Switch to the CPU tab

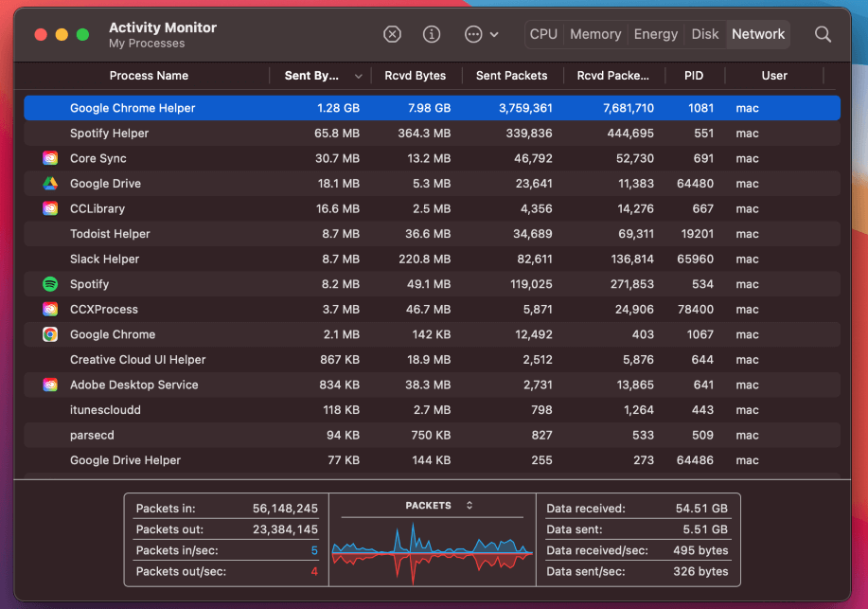pyautogui.click(x=543, y=34)
